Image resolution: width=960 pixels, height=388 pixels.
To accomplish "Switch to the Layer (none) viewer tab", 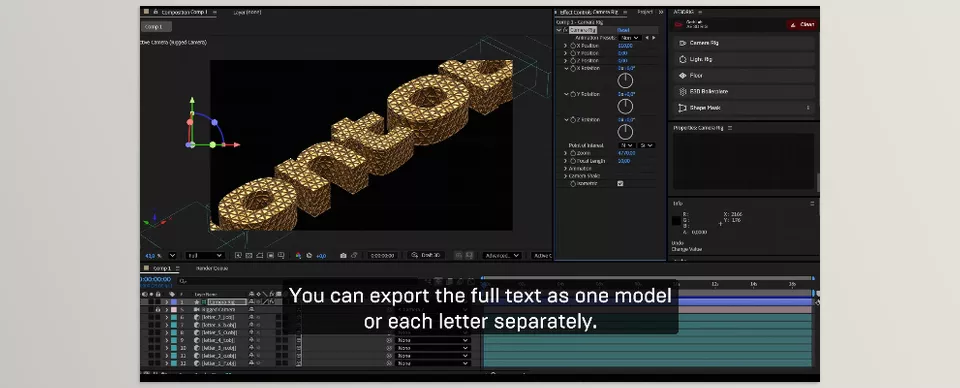I will click(x=247, y=12).
